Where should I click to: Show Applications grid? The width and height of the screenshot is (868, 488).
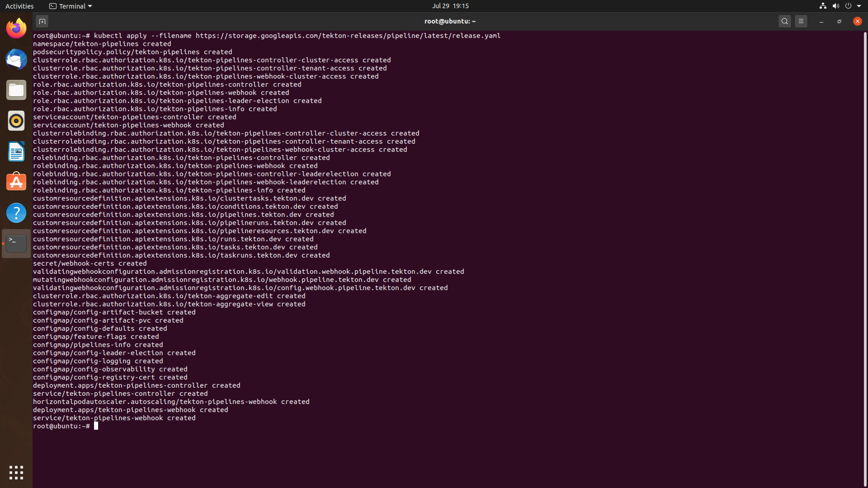(16, 472)
